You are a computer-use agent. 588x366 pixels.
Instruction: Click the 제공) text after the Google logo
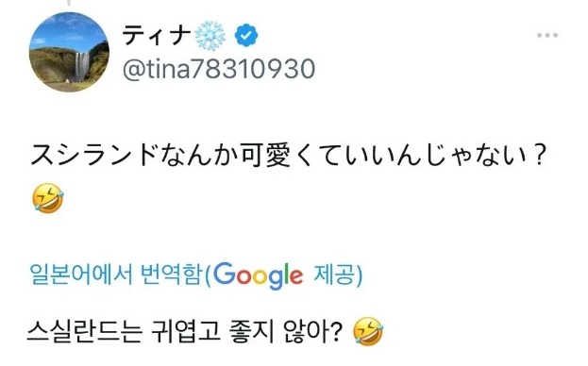(x=338, y=274)
